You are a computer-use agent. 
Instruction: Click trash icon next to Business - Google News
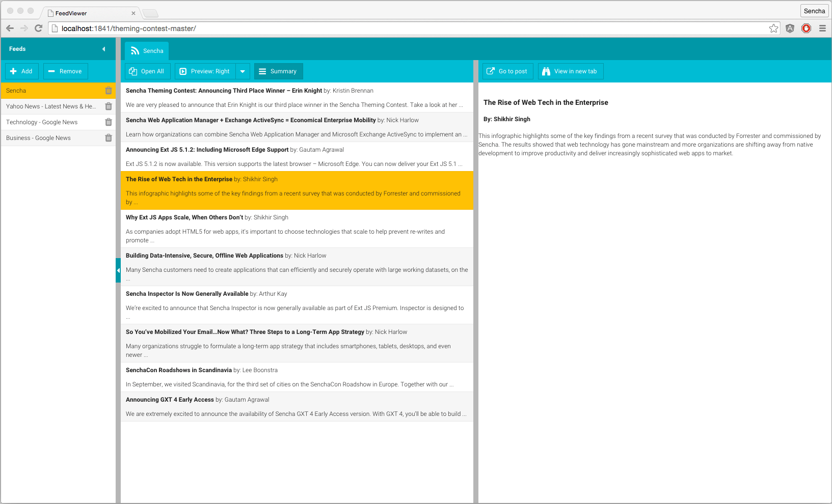[109, 138]
